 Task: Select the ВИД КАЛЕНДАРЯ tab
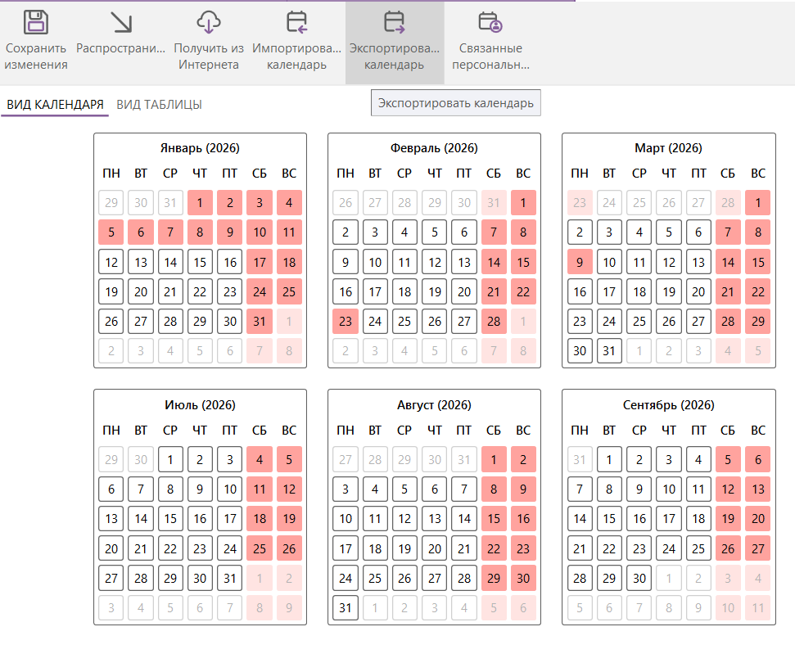55,105
